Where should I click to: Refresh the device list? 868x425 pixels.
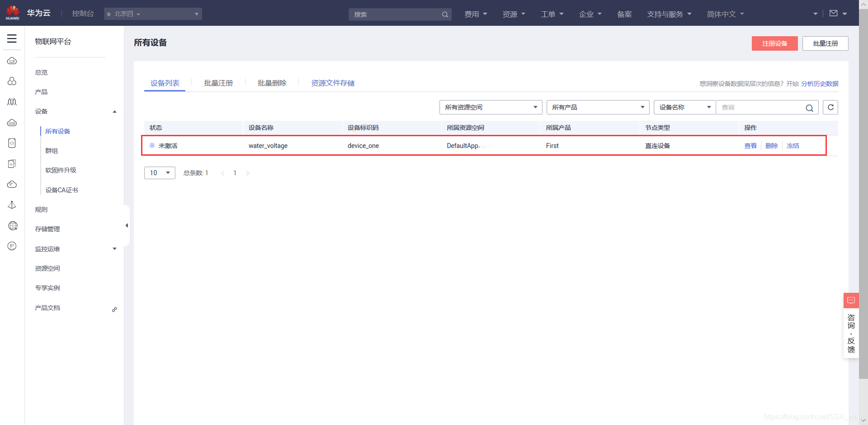[x=830, y=107]
